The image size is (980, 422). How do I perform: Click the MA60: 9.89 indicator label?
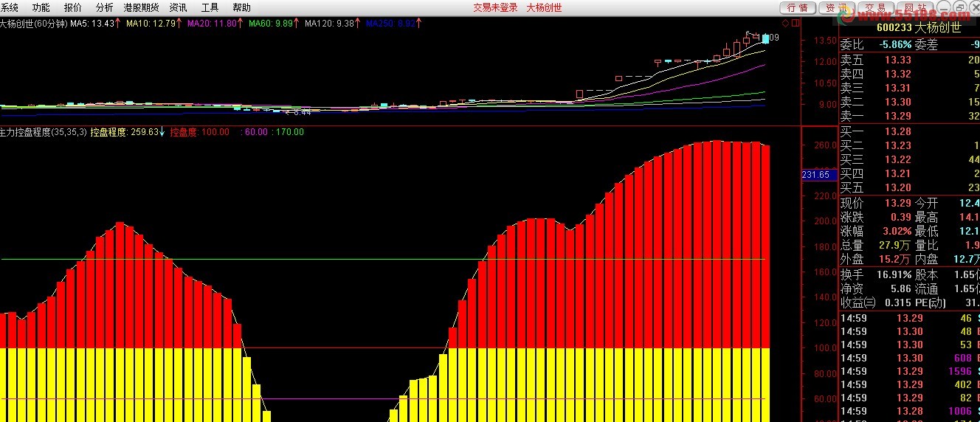pyautogui.click(x=273, y=23)
